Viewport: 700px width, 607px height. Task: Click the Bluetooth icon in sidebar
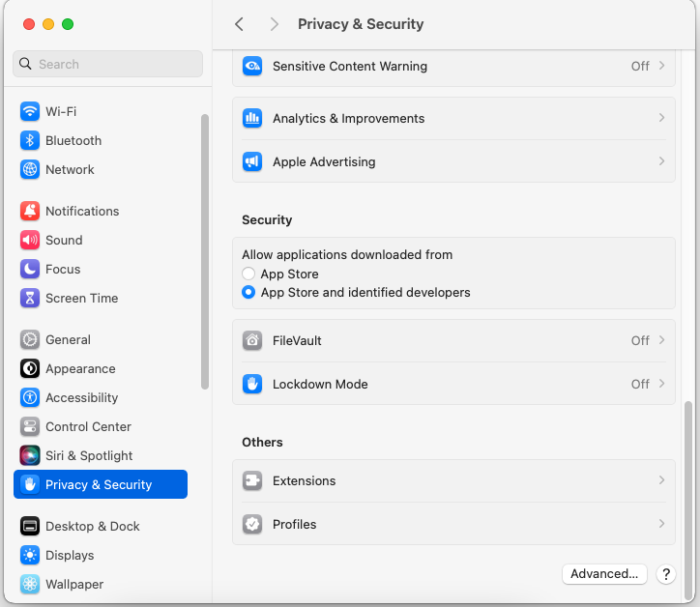point(30,140)
